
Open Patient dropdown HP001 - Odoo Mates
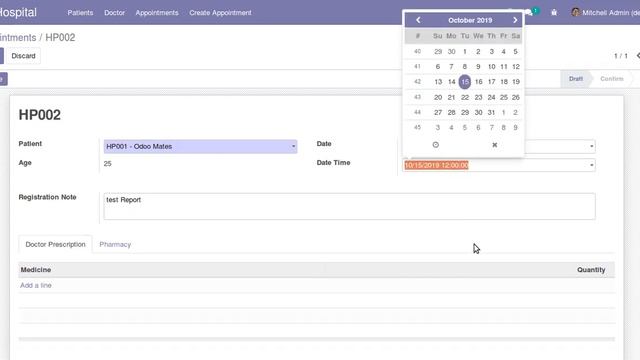click(x=200, y=147)
